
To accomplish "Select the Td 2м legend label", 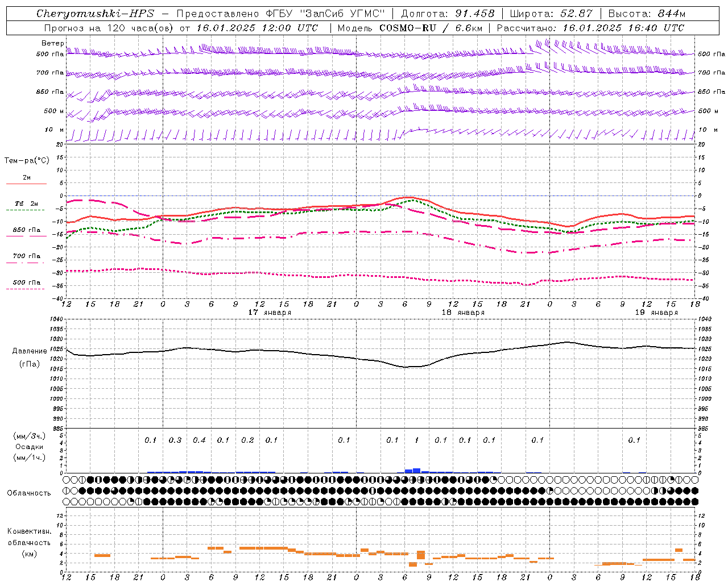I will [26, 203].
